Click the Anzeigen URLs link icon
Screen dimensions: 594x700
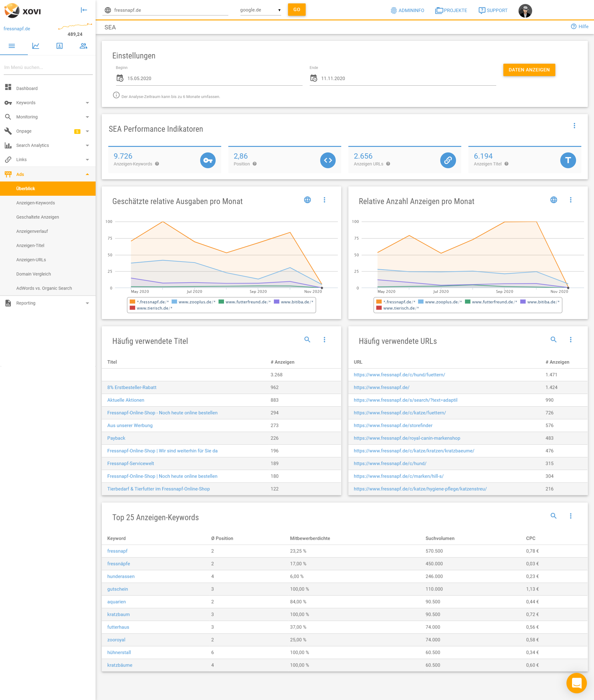448,160
